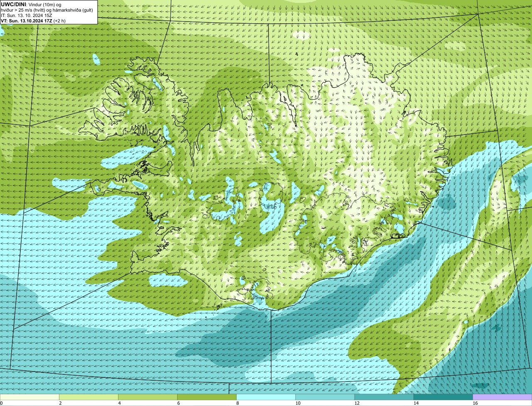Click the 14–16 m/s dark teal legend swatch
This screenshot has width=532, height=406.
pos(443,397)
